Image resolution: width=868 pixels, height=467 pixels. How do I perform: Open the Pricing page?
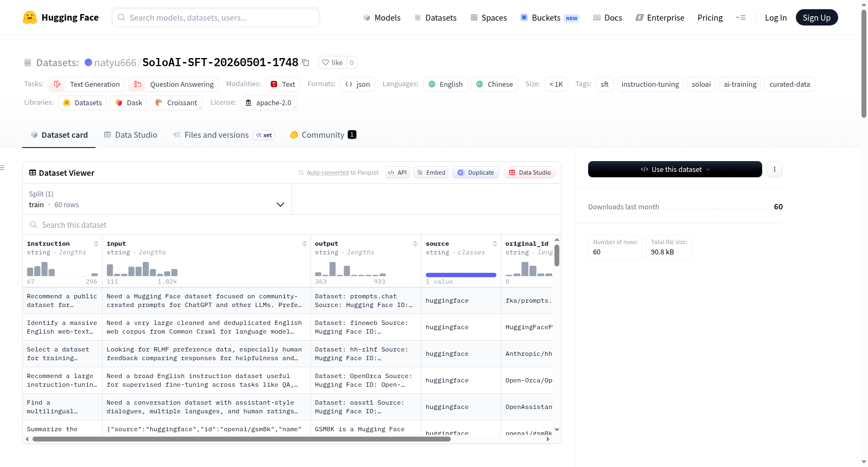pyautogui.click(x=710, y=17)
